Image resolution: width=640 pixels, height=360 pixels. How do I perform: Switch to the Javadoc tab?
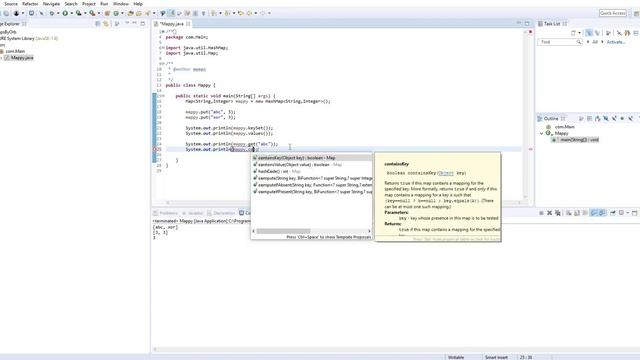(193, 213)
